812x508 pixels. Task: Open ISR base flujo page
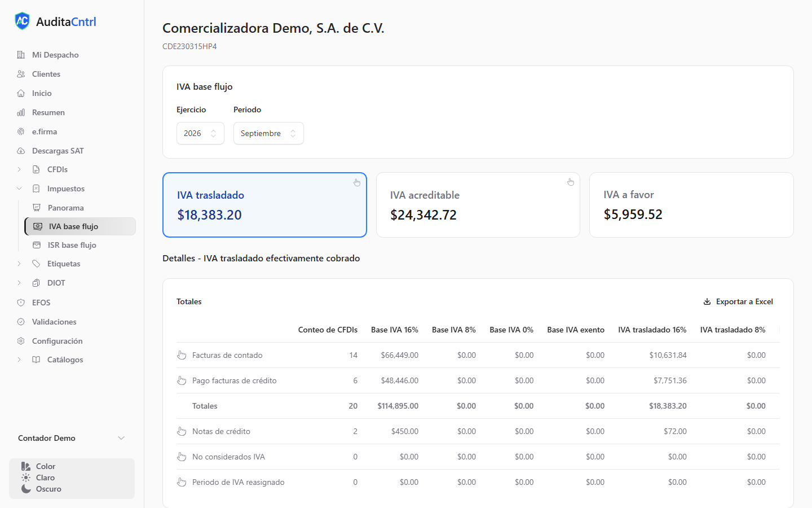tap(72, 245)
